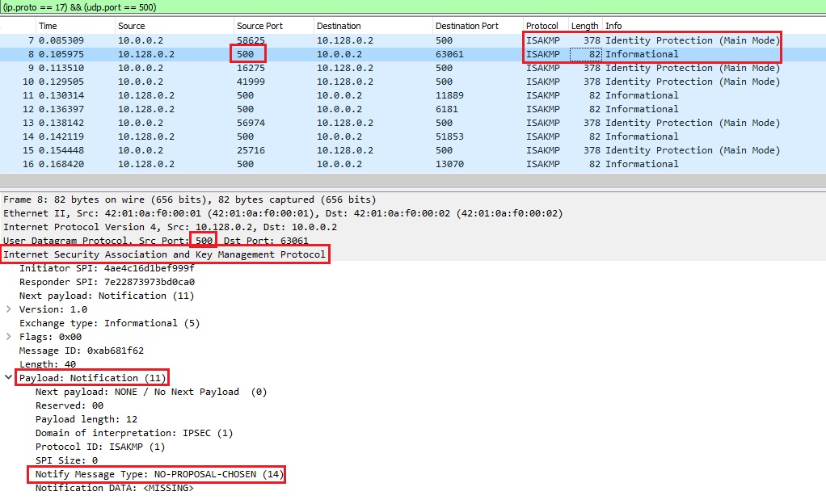Select packet 11 at time 0.130314
826x504 pixels.
[x=413, y=95]
